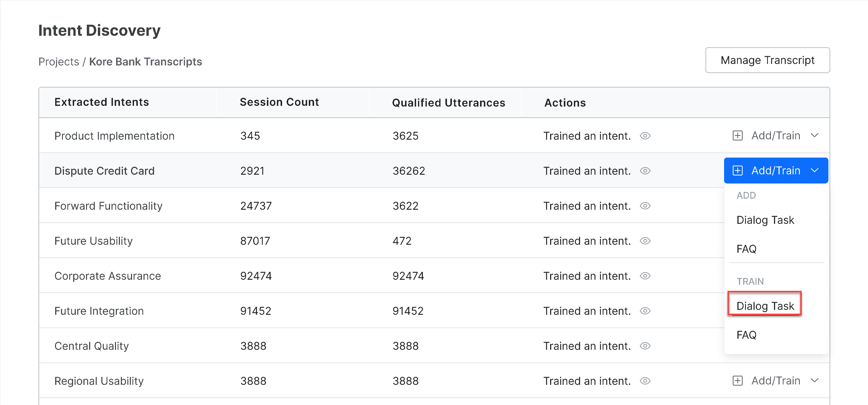
Task: Click the plus icon on highlighted Add/Train button
Action: (x=737, y=171)
